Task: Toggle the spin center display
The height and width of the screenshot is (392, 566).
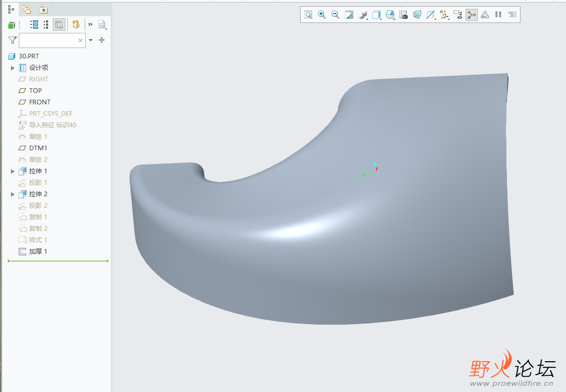Action: (471, 15)
